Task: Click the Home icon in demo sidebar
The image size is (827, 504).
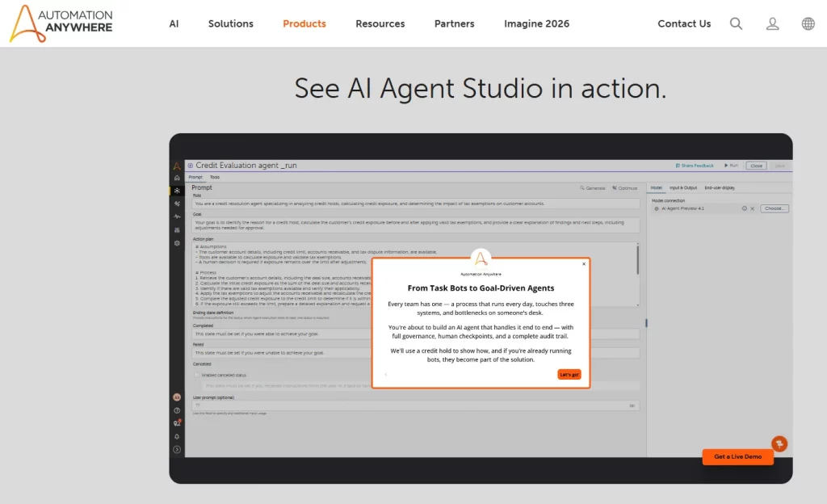Action: (x=177, y=178)
